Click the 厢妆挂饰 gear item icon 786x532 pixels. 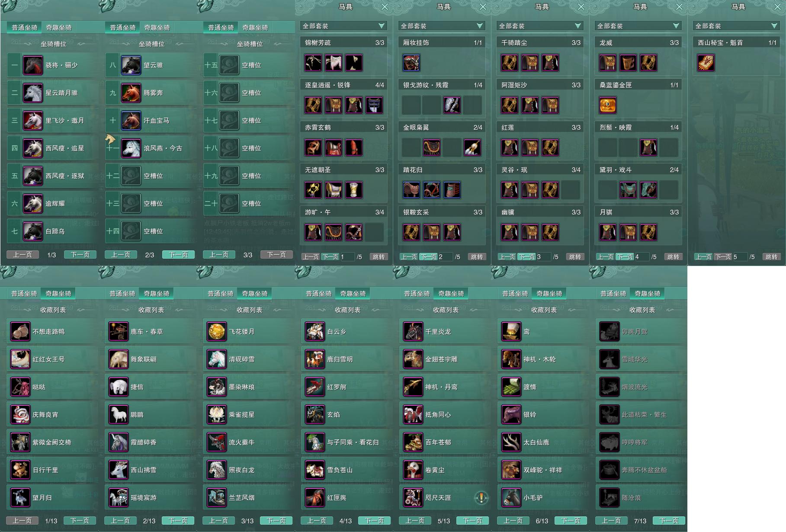[411, 63]
